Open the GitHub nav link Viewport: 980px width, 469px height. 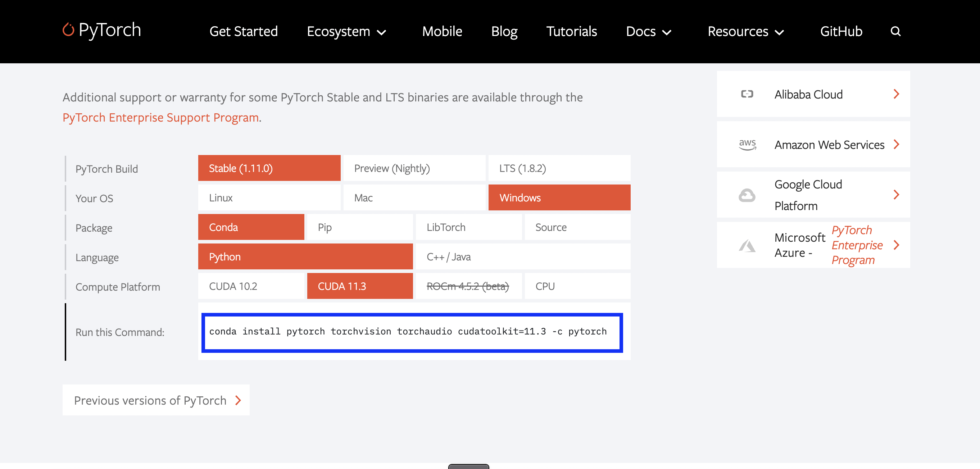point(841,31)
